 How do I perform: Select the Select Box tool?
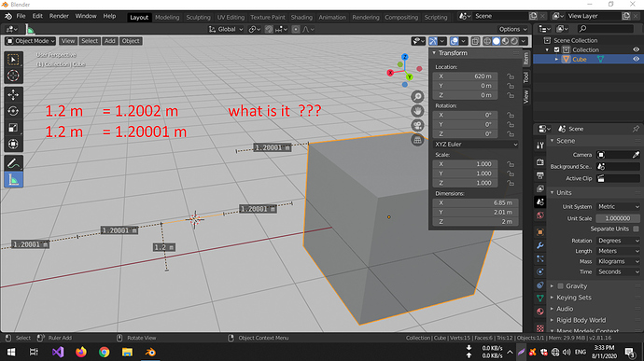pos(13,60)
